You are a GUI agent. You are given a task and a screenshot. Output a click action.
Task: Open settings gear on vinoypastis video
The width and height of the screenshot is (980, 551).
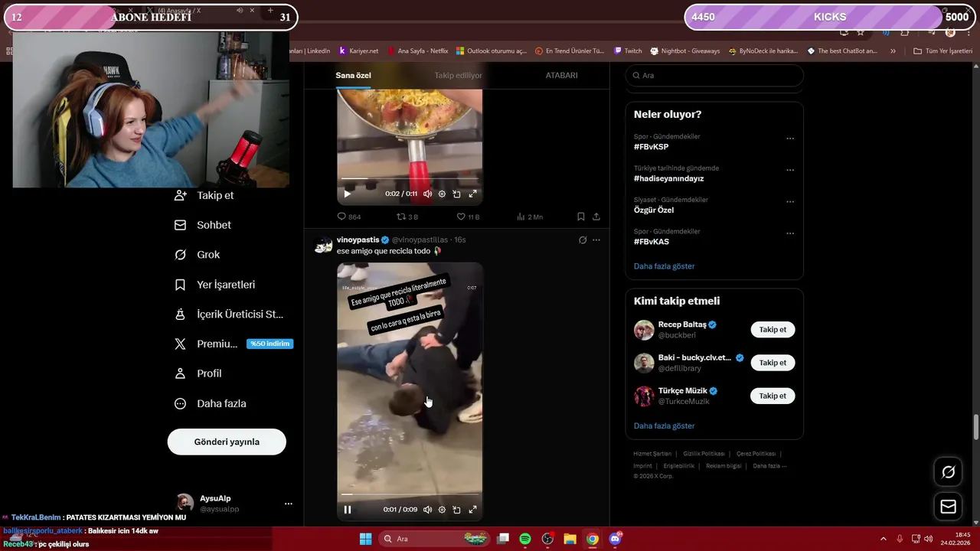pyautogui.click(x=442, y=510)
